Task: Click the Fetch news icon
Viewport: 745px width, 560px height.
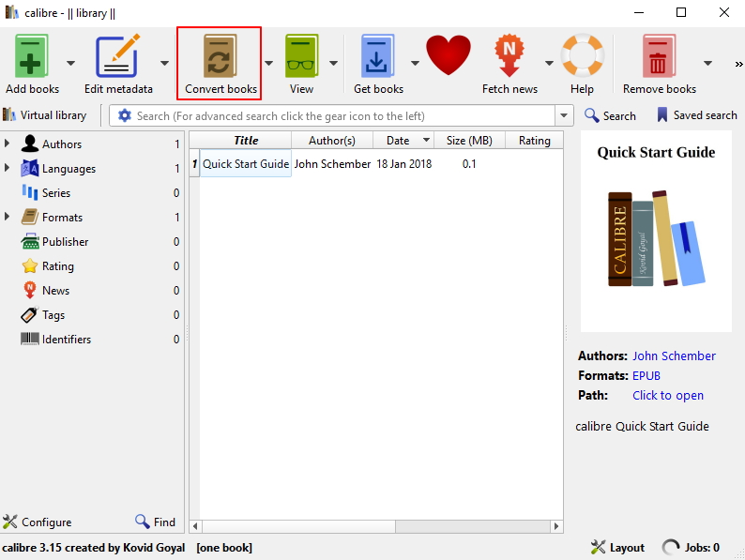Action: [509, 55]
